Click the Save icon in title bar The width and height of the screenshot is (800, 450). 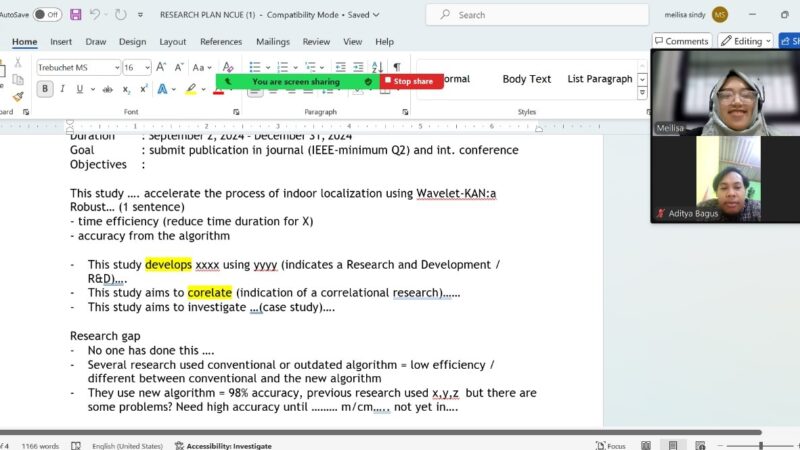[x=76, y=15]
